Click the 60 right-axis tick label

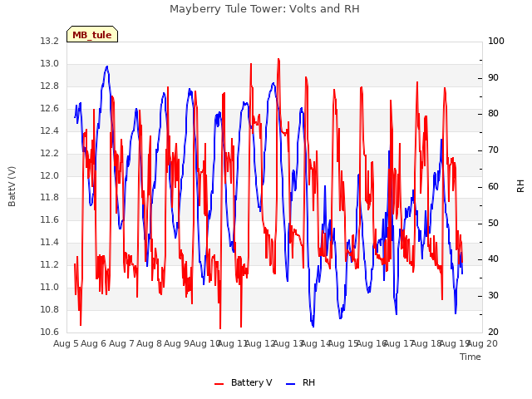click(493, 186)
